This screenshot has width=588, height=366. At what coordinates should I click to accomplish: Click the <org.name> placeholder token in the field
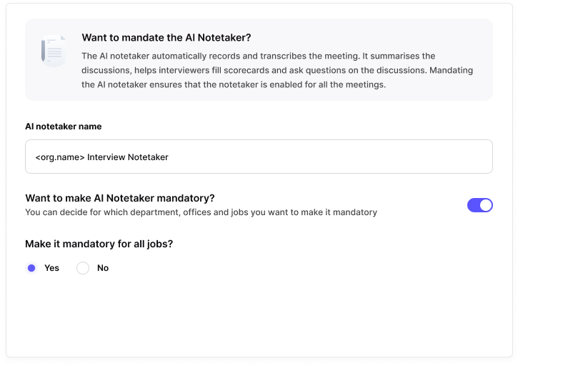60,157
